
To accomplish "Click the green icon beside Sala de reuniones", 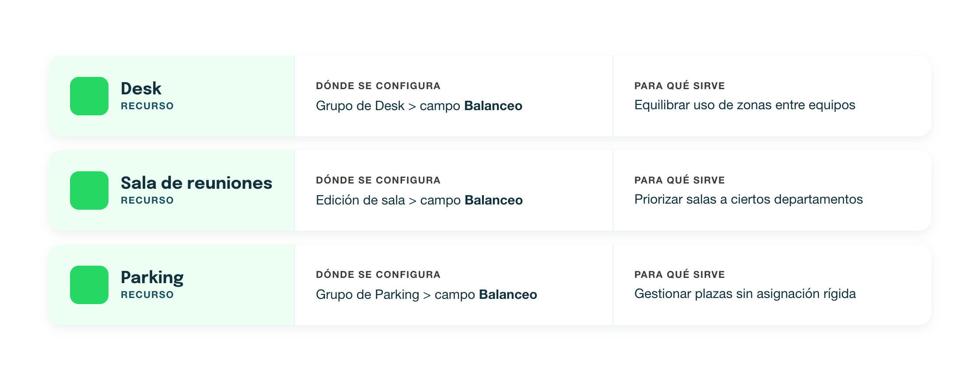I will [89, 191].
